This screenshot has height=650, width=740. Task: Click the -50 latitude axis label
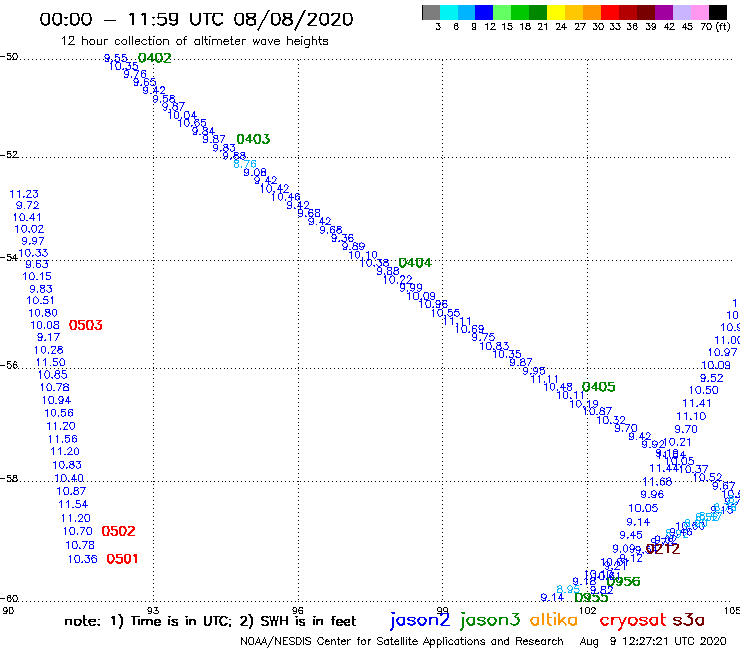click(x=9, y=57)
